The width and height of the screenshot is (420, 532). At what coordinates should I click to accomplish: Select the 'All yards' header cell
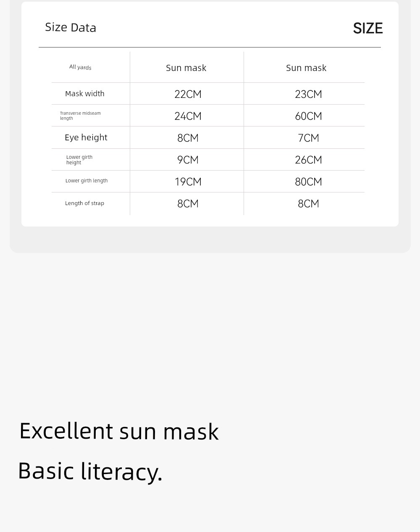tap(80, 67)
